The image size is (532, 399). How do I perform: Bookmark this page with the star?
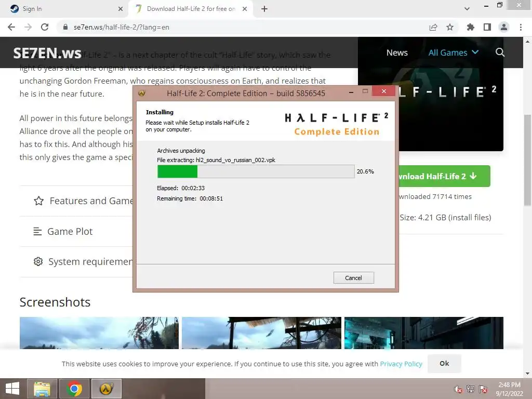point(450,27)
